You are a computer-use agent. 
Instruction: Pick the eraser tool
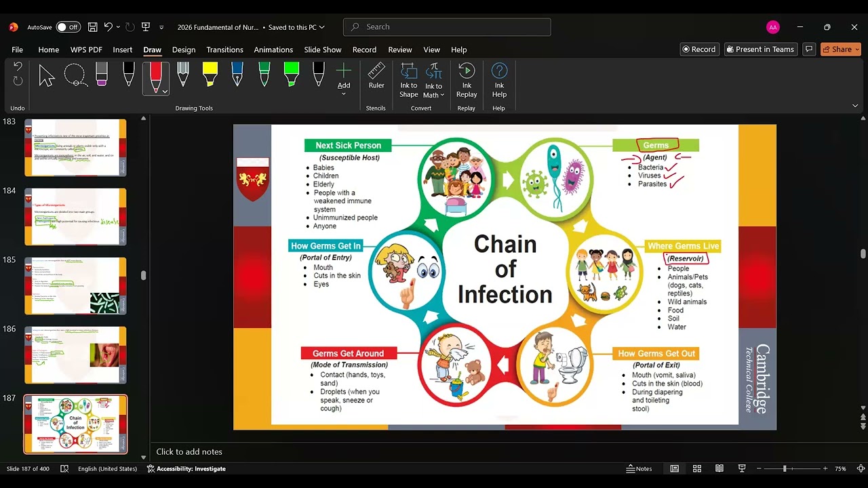(x=102, y=75)
